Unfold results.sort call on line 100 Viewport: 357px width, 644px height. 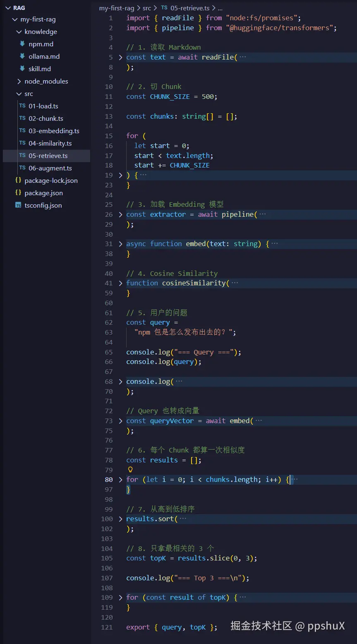click(120, 519)
